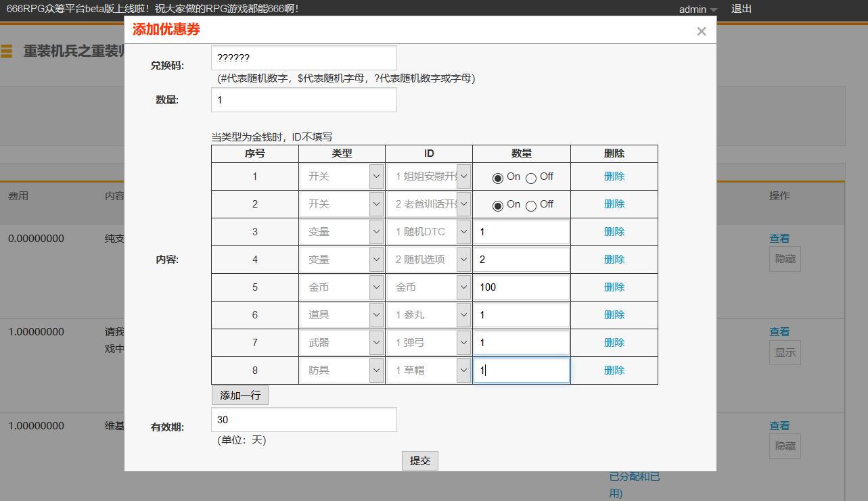868x501 pixels.
Task: Open 道具 type dropdown in row 6
Action: click(x=342, y=315)
